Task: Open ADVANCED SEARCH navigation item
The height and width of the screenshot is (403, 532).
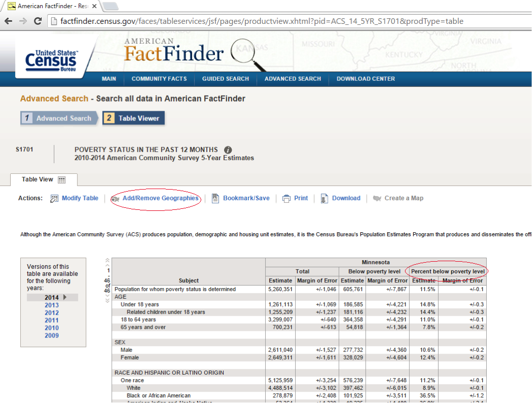Action: click(293, 79)
